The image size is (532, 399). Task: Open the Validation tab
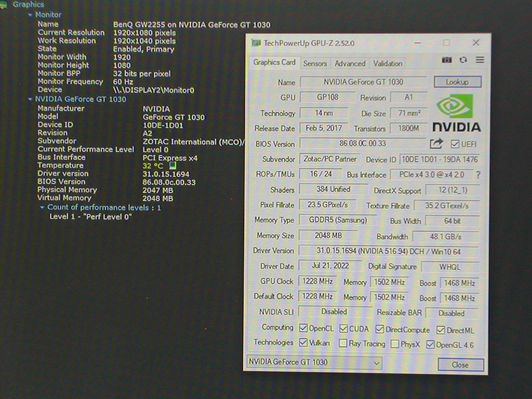[388, 64]
